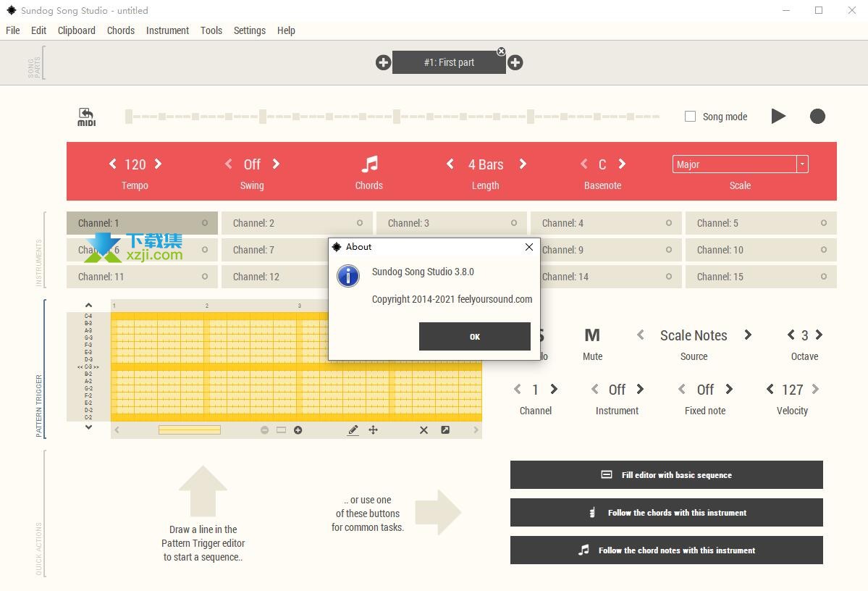Viewport: 868px width, 591px height.
Task: Reset pattern editor zoom rectangle icon
Action: 281,430
